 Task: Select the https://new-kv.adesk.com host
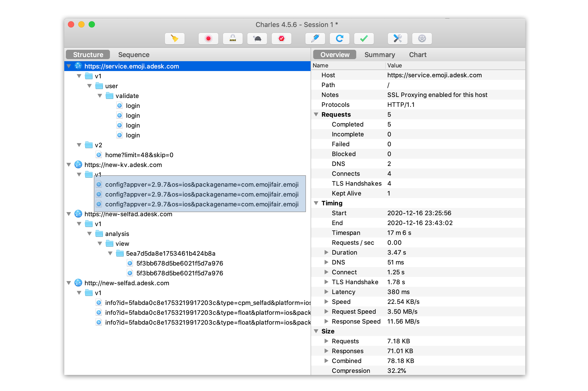pyautogui.click(x=123, y=165)
